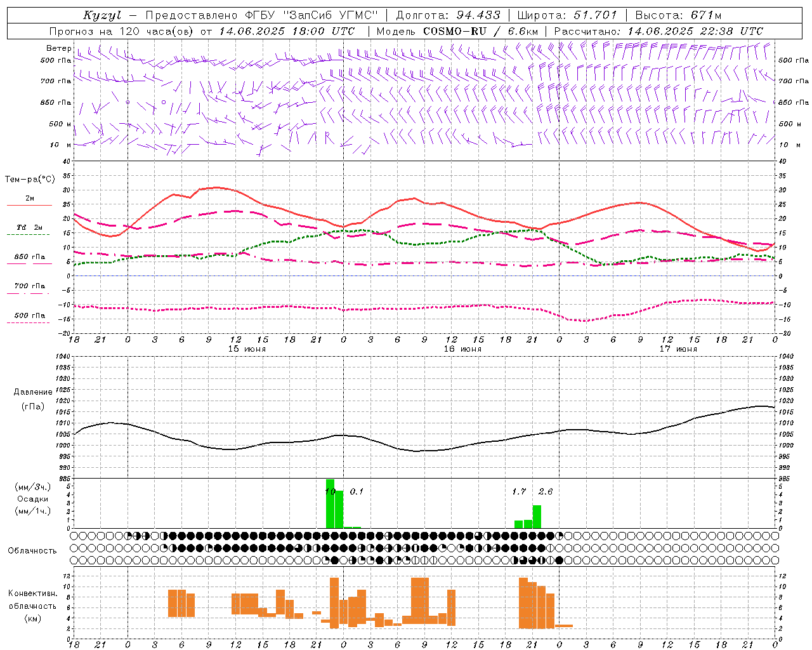Click the "Конвективн." convective cloud label

(32, 594)
